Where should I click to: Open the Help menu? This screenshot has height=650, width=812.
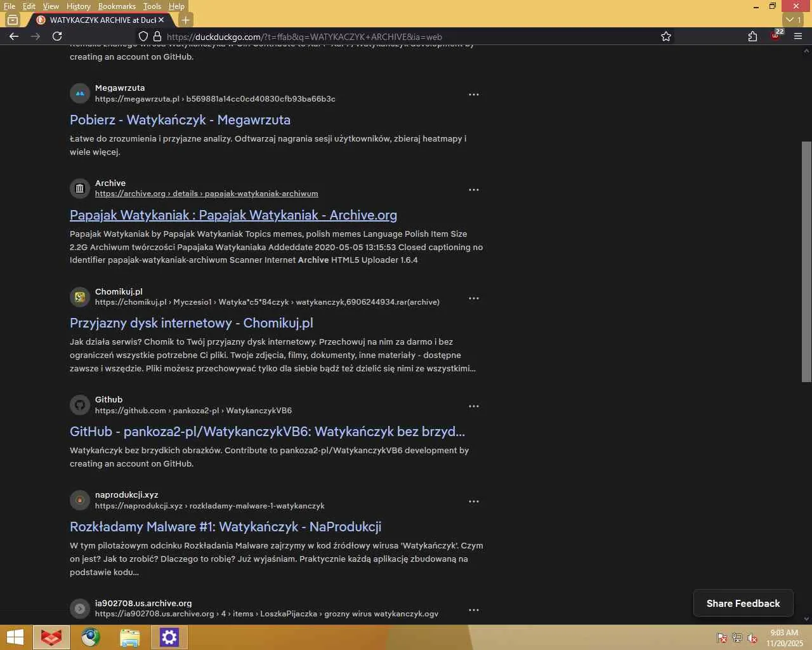[176, 6]
